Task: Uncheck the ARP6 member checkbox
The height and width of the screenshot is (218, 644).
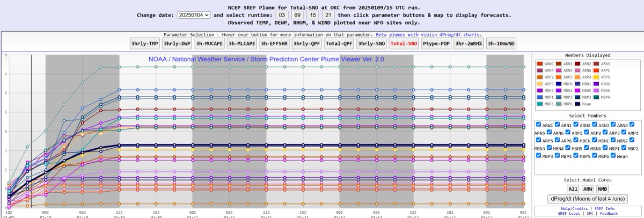Action: [x=557, y=141]
